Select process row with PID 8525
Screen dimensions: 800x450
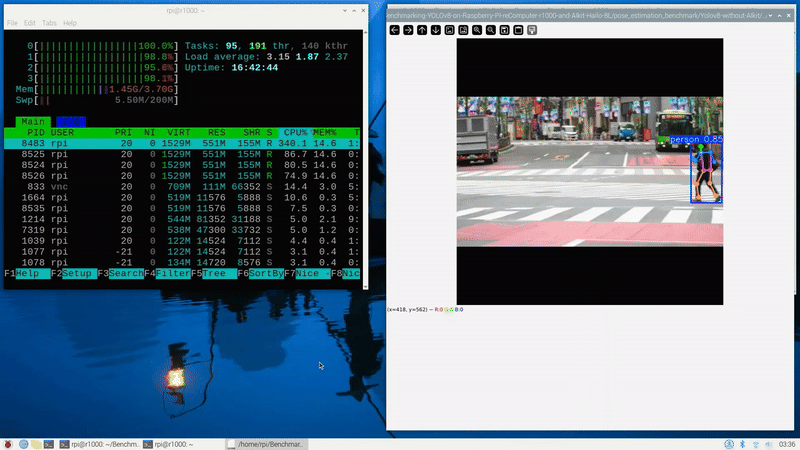click(x=182, y=154)
